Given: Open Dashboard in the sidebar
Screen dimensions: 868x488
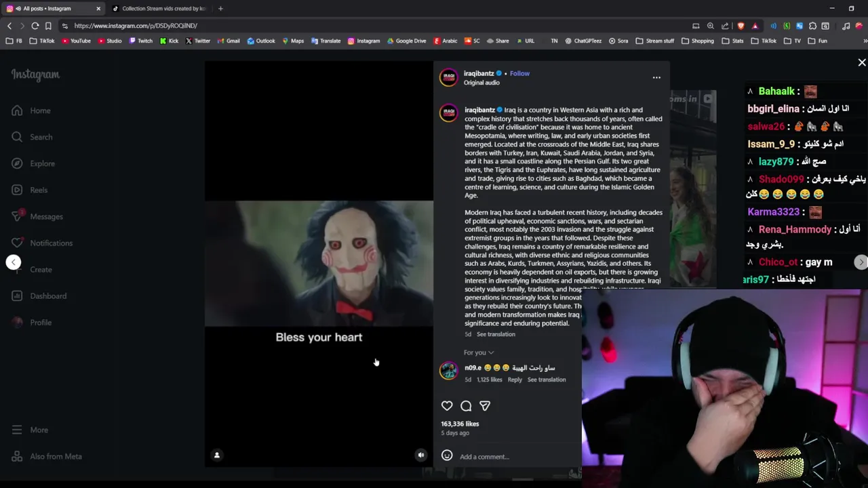Looking at the screenshot, I should coord(39,296).
